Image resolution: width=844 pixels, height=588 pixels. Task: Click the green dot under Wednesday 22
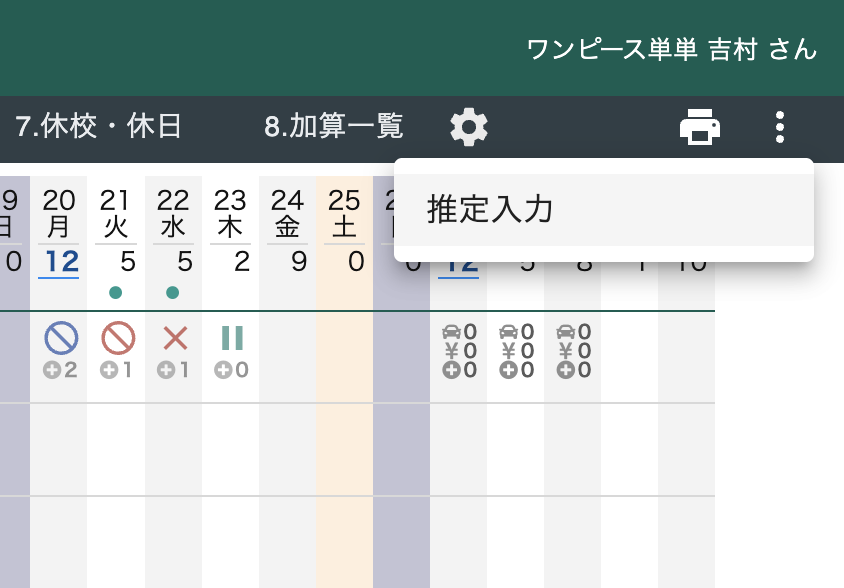(173, 292)
